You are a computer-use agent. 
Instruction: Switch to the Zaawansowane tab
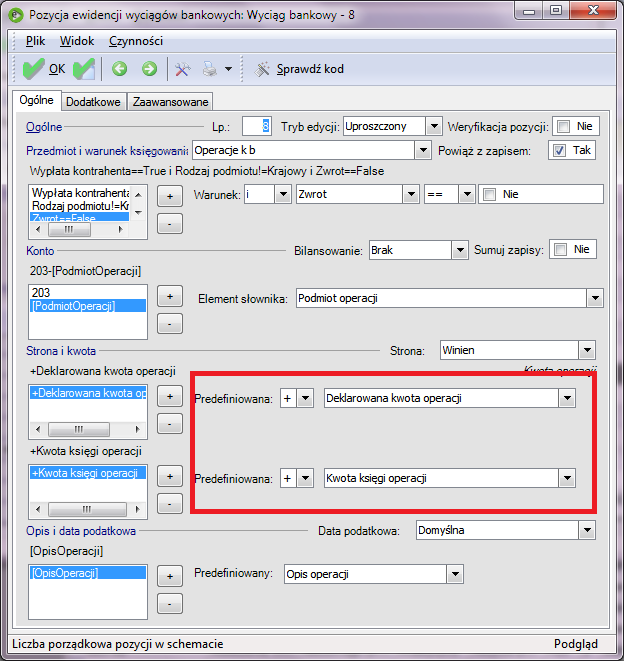click(x=170, y=102)
